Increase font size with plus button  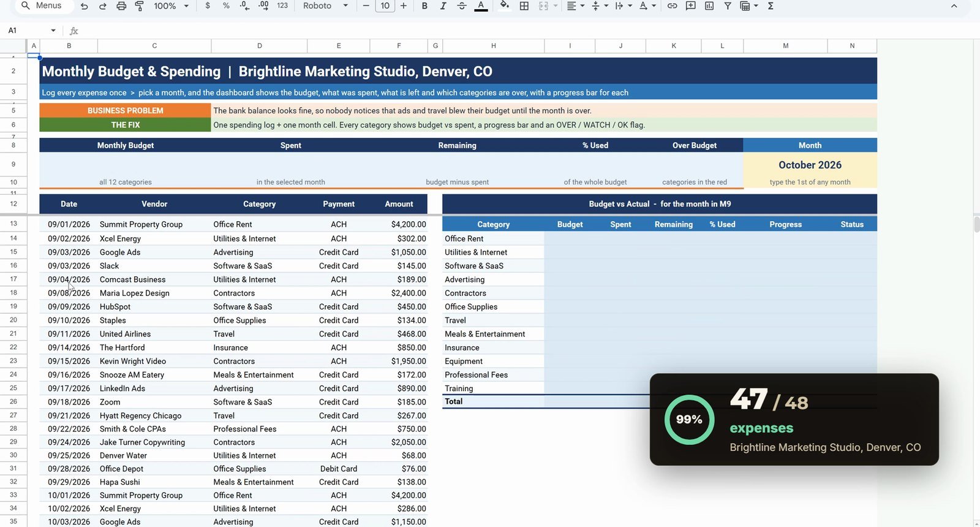click(404, 6)
